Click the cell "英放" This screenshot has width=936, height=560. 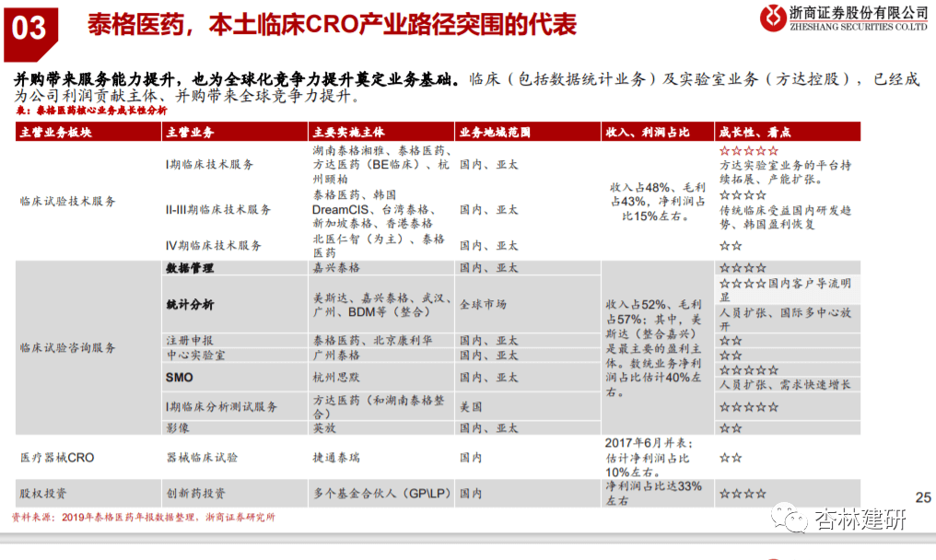[324, 428]
